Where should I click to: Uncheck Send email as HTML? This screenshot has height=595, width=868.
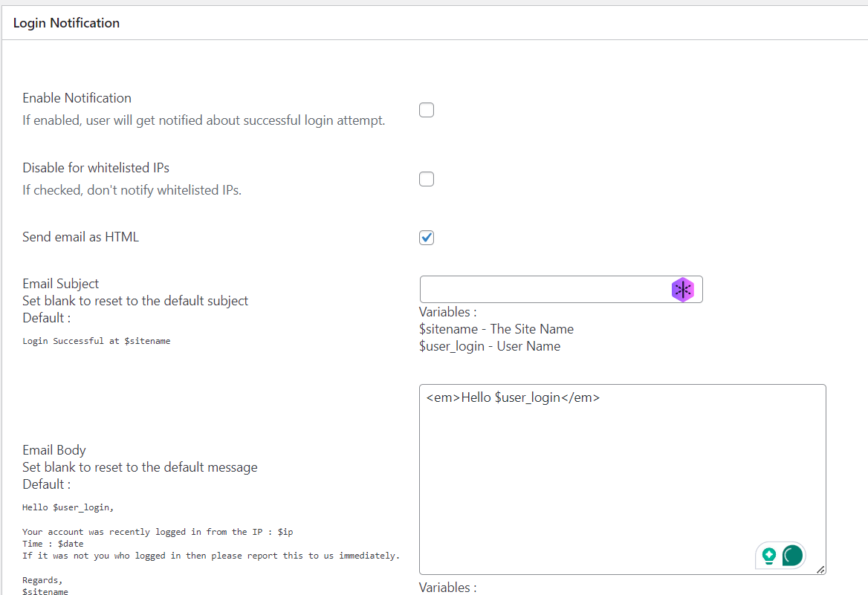(x=427, y=238)
